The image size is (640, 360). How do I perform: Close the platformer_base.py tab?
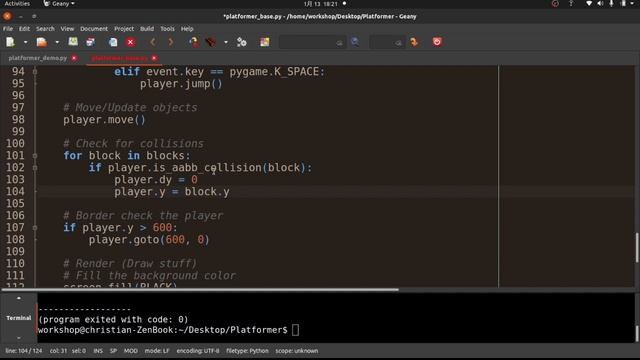point(154,58)
